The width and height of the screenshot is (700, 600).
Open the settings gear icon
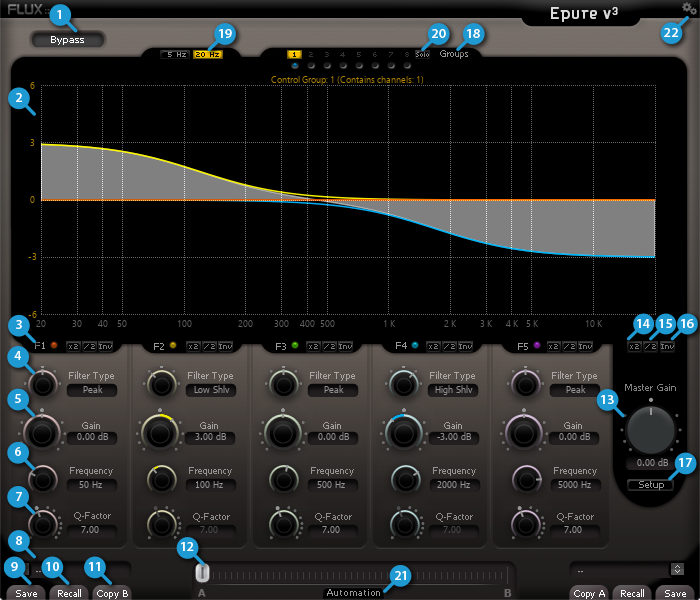689,8
